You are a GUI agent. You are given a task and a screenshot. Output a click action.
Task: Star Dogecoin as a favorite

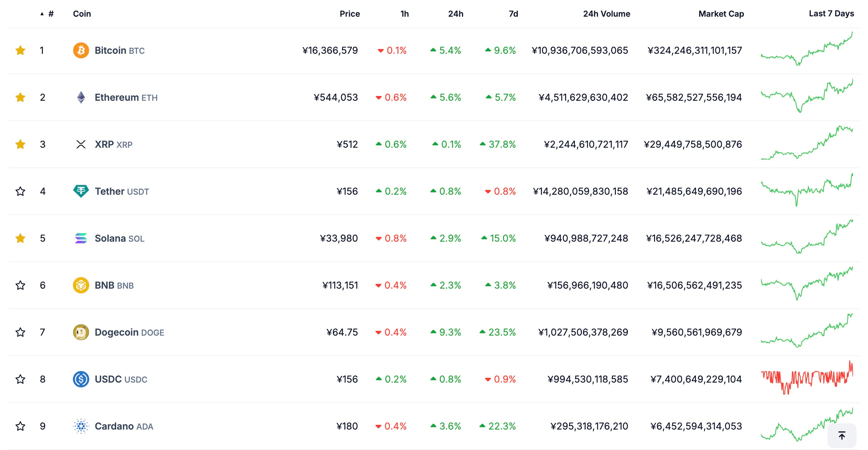pos(20,332)
